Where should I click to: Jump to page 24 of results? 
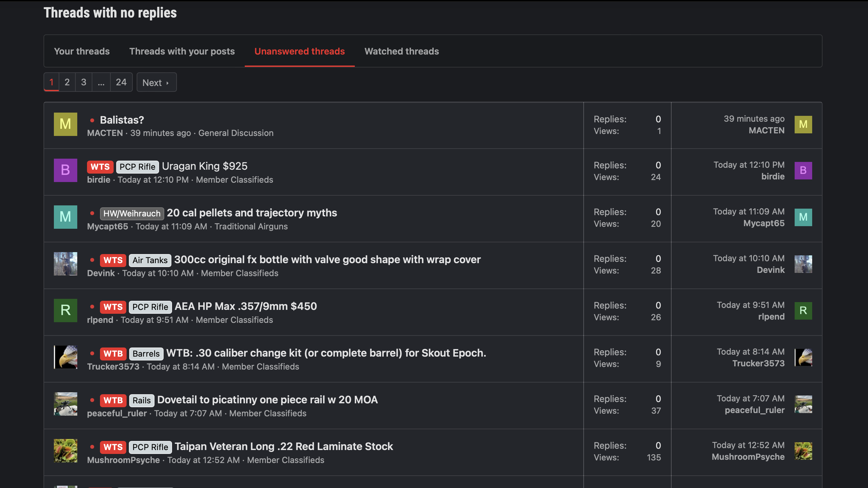pyautogui.click(x=121, y=82)
